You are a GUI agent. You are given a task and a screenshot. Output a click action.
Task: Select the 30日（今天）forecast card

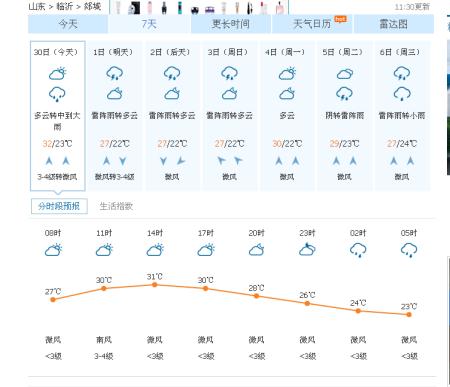[x=58, y=116]
